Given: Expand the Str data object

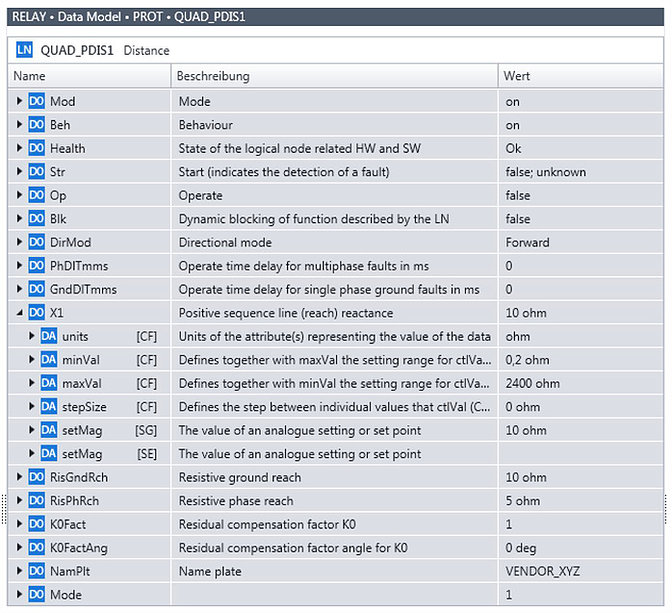Looking at the screenshot, I should click(x=19, y=172).
